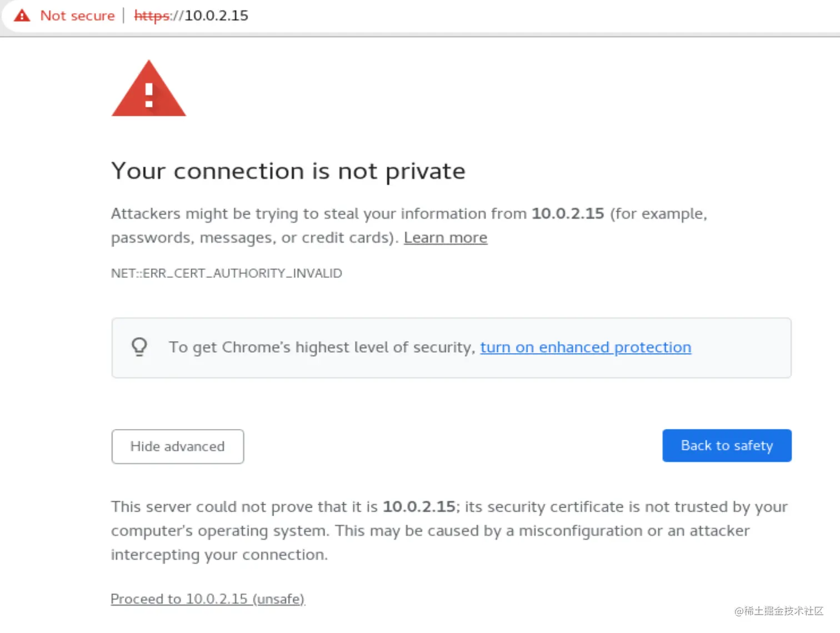Click the struck-through https in the URL
This screenshot has width=840, height=633.
(152, 16)
